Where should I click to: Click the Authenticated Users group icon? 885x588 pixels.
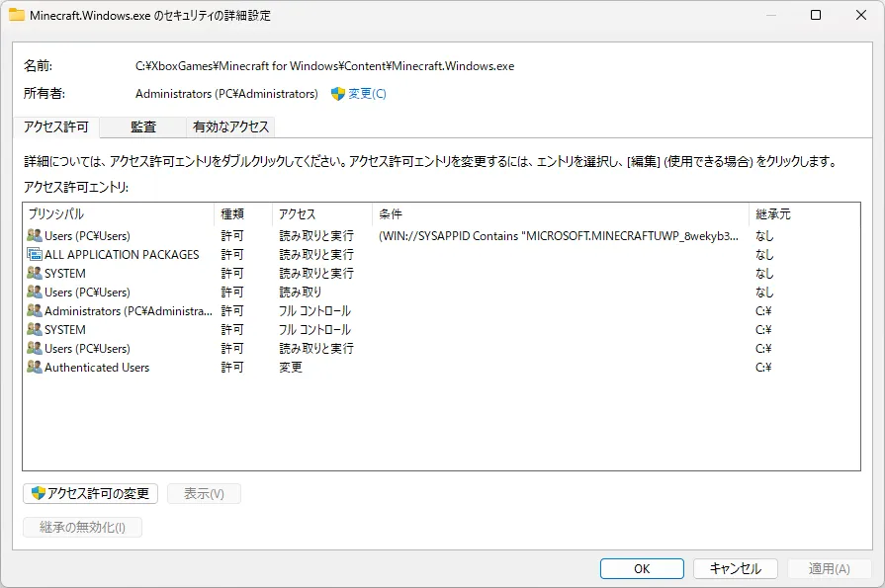point(35,368)
